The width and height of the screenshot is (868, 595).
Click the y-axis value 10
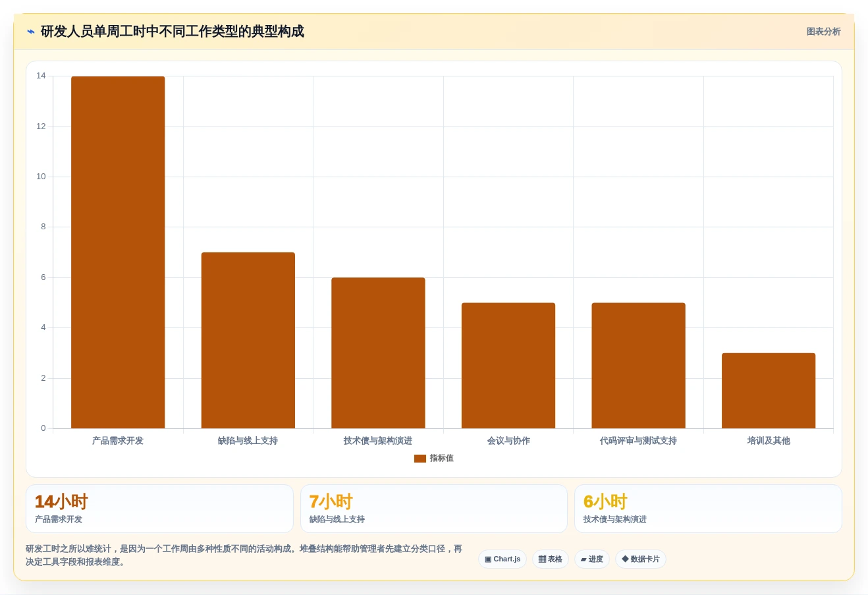pos(41,177)
